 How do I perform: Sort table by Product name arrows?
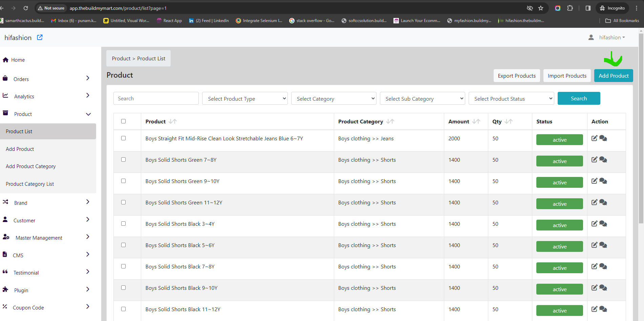click(x=173, y=121)
